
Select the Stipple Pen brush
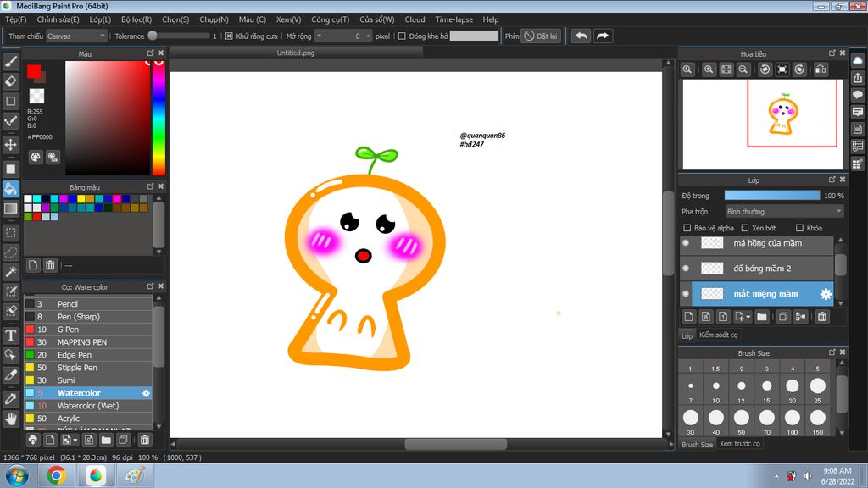88,368
